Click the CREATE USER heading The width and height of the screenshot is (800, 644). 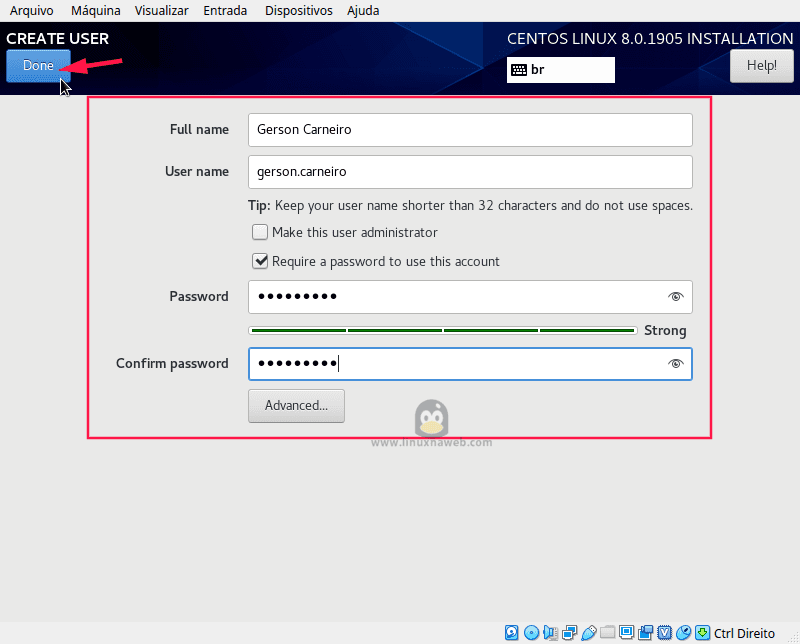(58, 39)
